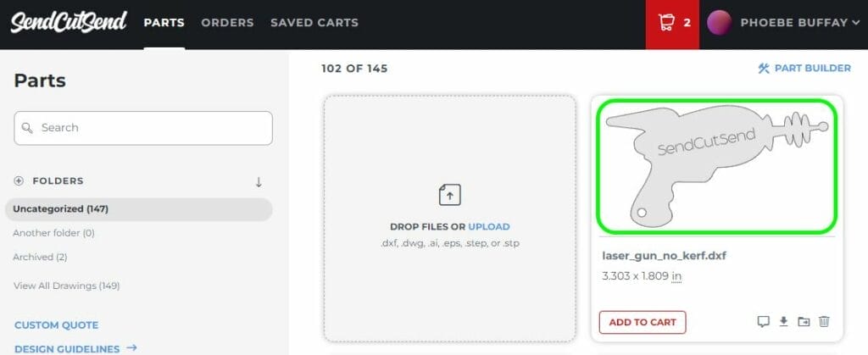Screen dimensions: 868x355
Task: Download laser_gun_no_kerf.dxf with the download icon
Action: [x=783, y=322]
